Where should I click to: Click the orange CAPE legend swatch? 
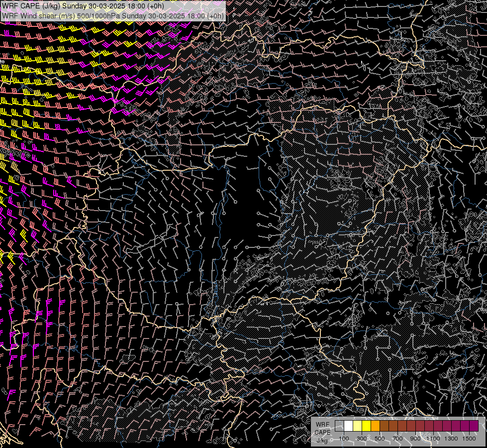click(375, 426)
